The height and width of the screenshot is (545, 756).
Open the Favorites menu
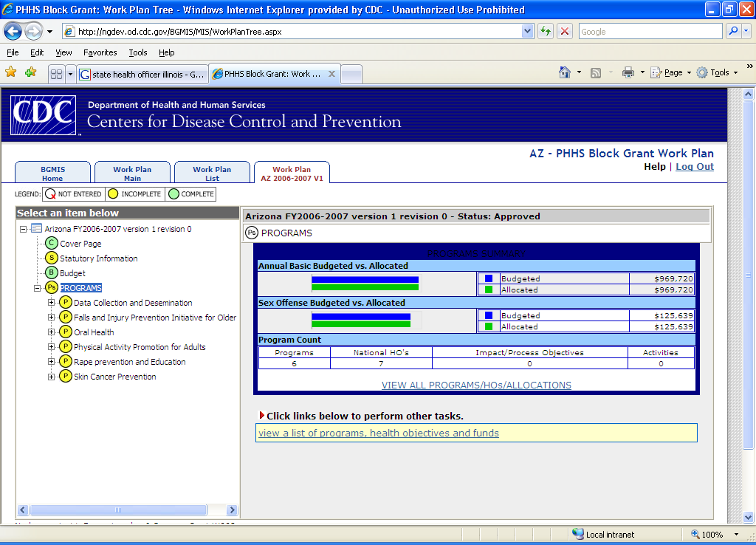(x=100, y=52)
